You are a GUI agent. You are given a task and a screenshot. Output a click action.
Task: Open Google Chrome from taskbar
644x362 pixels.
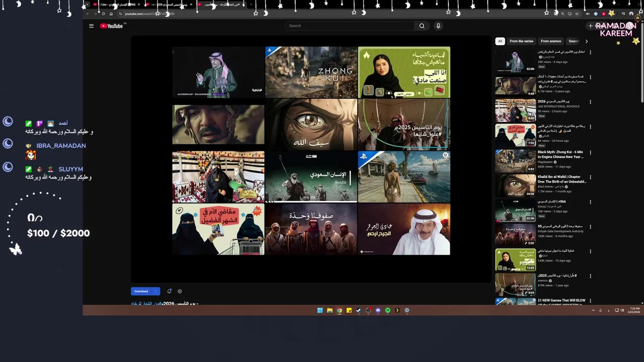coord(340,310)
